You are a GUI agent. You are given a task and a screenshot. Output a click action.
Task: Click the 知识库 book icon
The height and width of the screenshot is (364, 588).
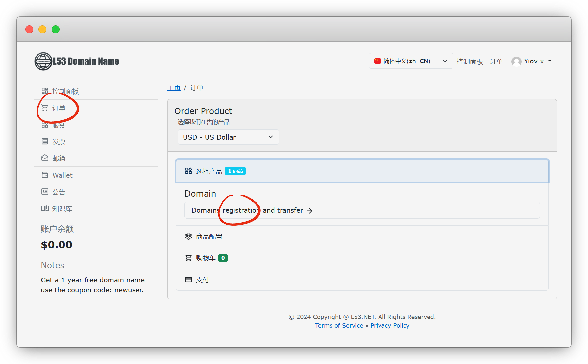(x=45, y=208)
